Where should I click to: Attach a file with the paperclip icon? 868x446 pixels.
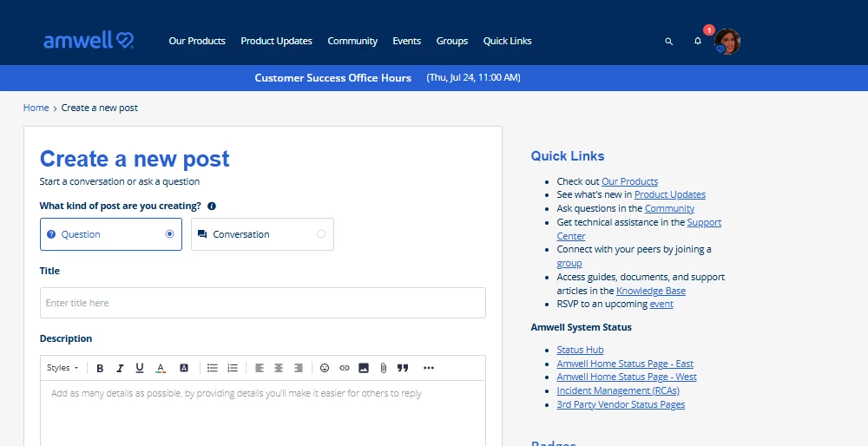[x=383, y=368]
